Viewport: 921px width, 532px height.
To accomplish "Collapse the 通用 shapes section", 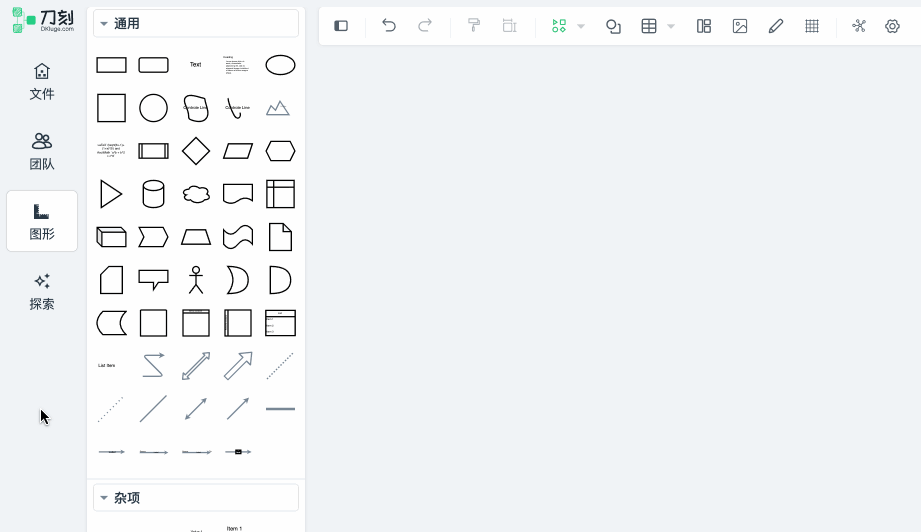I will (x=104, y=23).
